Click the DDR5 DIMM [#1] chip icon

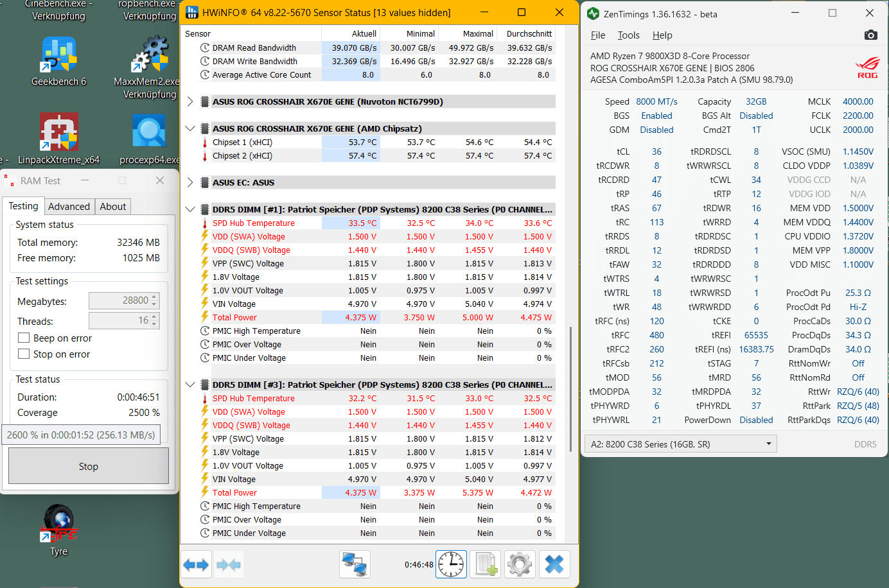point(205,209)
